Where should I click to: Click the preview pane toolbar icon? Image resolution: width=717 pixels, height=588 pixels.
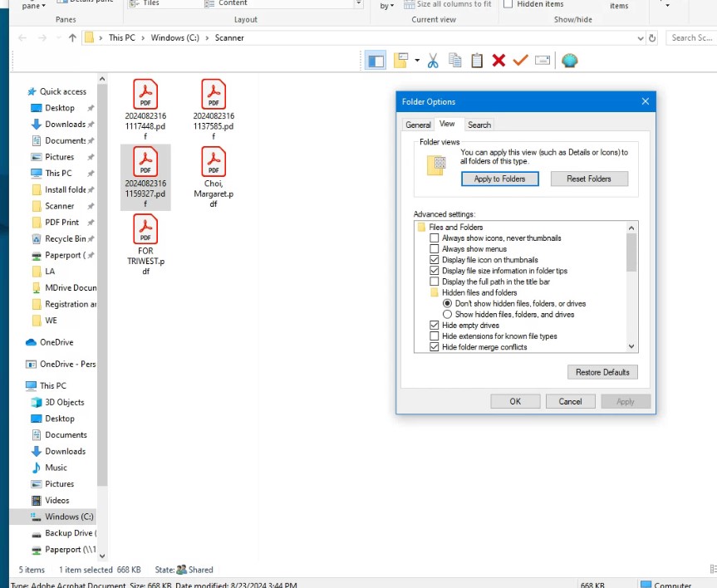376,61
